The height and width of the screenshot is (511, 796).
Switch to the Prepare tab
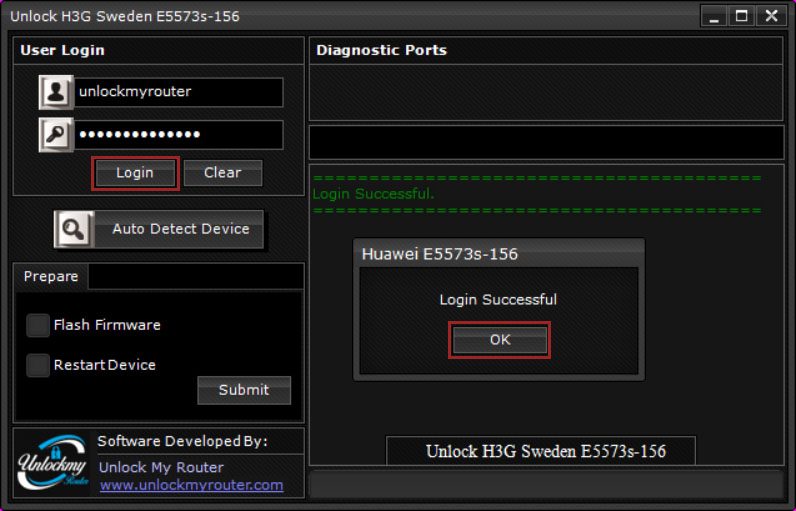click(x=51, y=277)
